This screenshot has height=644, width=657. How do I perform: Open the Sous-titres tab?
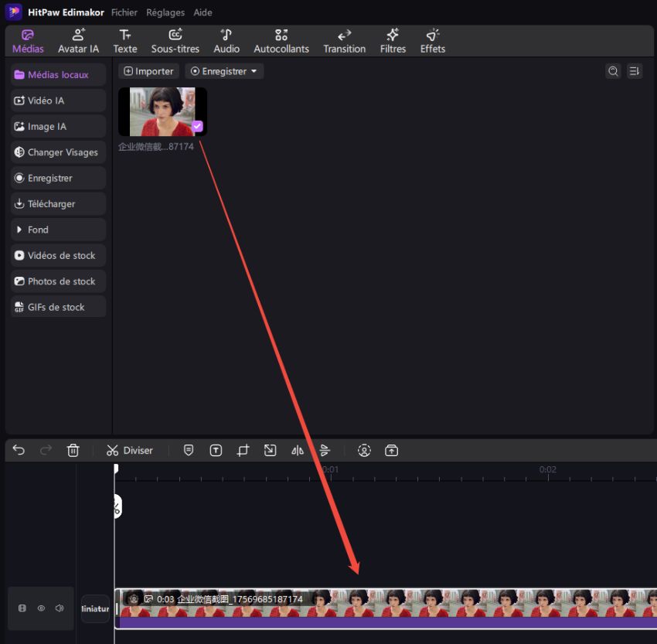click(x=175, y=41)
